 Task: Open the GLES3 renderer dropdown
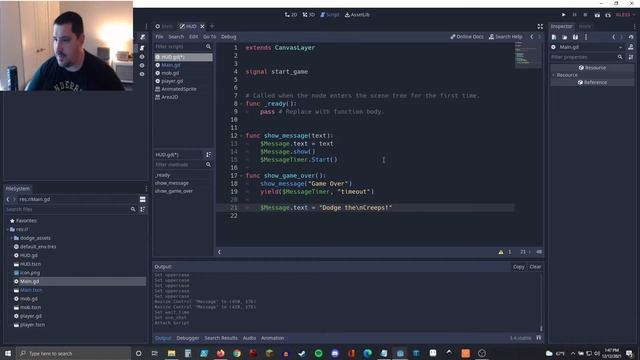(x=625, y=15)
